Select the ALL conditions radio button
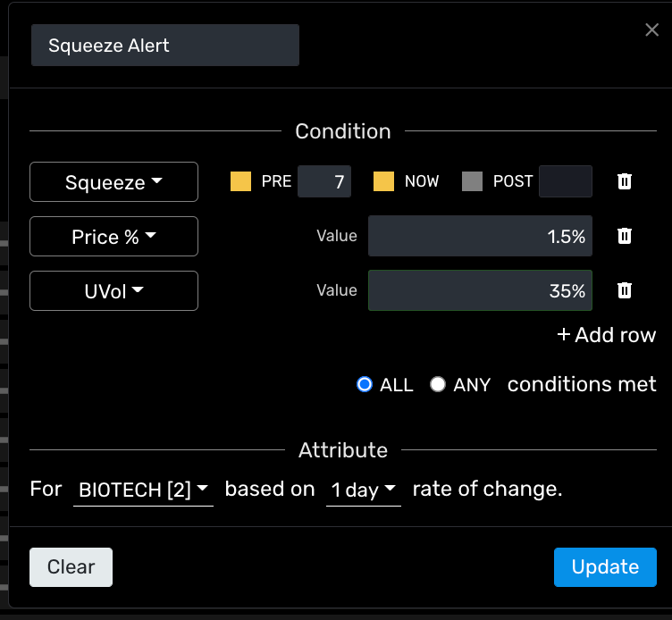 (x=364, y=384)
